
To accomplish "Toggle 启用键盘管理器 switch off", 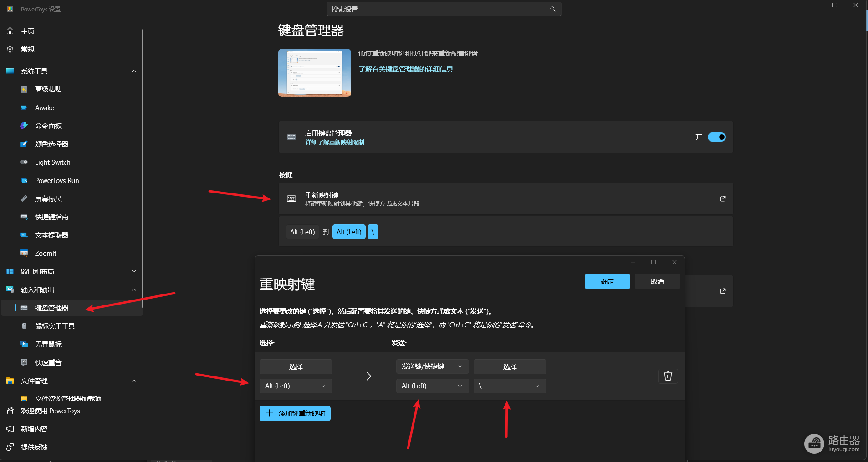I will point(717,137).
